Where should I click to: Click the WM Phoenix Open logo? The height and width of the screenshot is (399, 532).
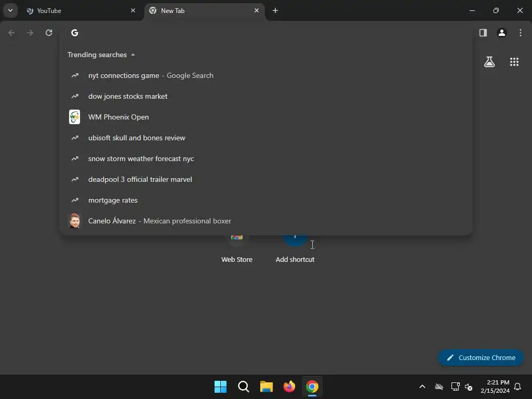[75, 117]
